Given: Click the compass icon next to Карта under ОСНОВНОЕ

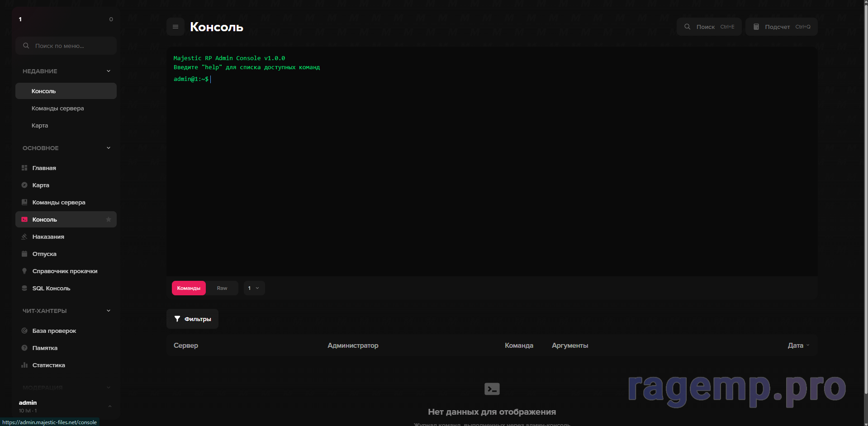Looking at the screenshot, I should tap(24, 185).
